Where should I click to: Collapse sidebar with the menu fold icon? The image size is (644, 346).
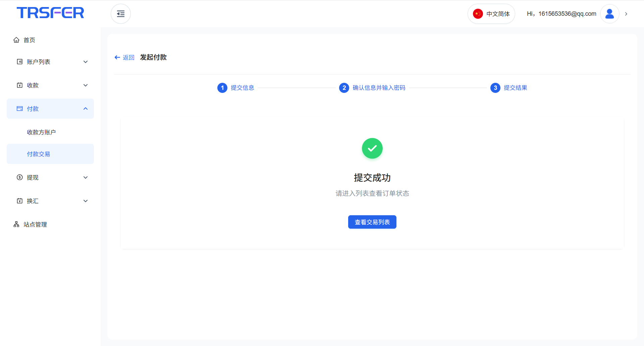121,14
